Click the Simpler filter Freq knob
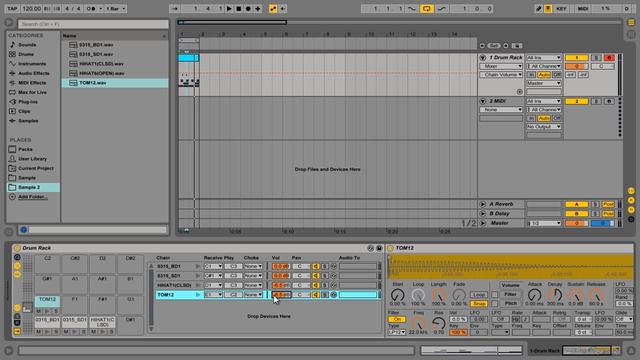Viewport: 640px width, 360px height. coord(418,324)
